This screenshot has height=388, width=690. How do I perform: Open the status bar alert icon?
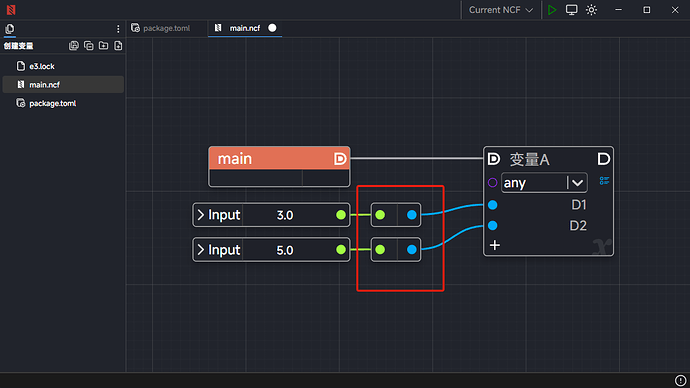coord(680,381)
